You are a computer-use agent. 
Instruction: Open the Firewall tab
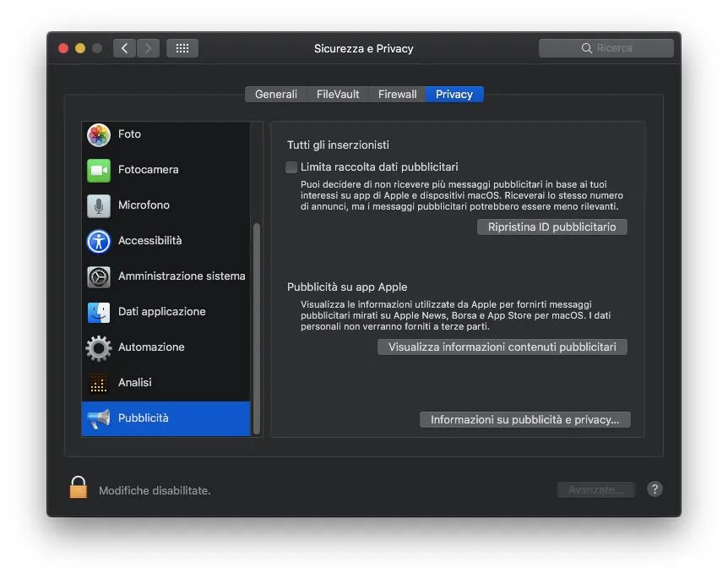click(x=396, y=94)
